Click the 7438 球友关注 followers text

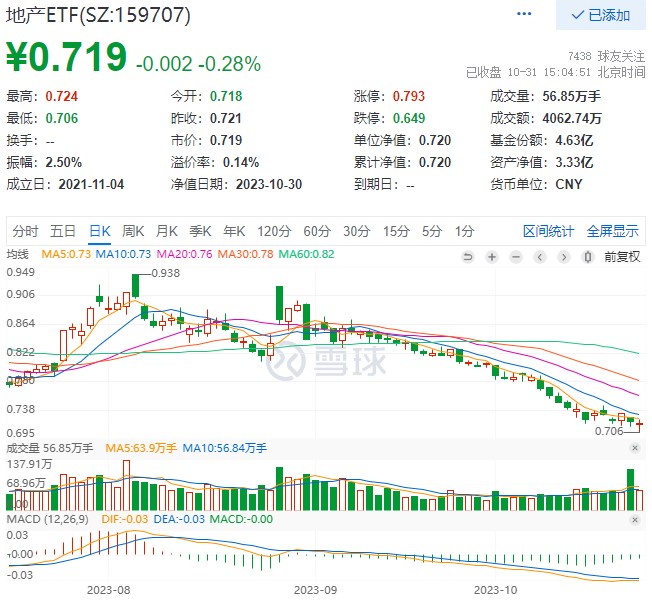pos(606,56)
